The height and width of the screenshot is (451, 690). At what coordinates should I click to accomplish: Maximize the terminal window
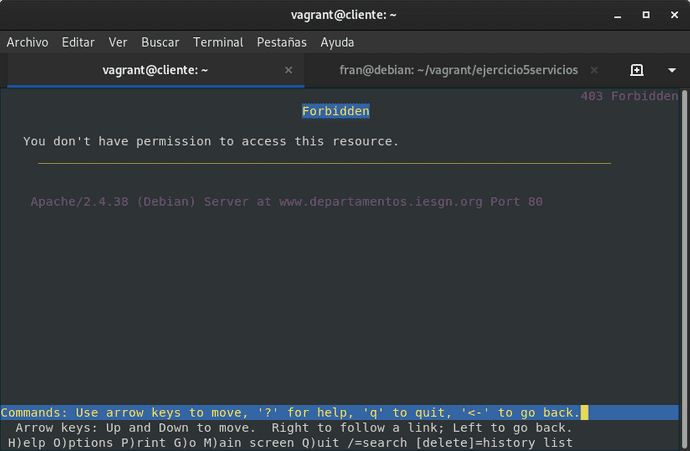coord(645,15)
